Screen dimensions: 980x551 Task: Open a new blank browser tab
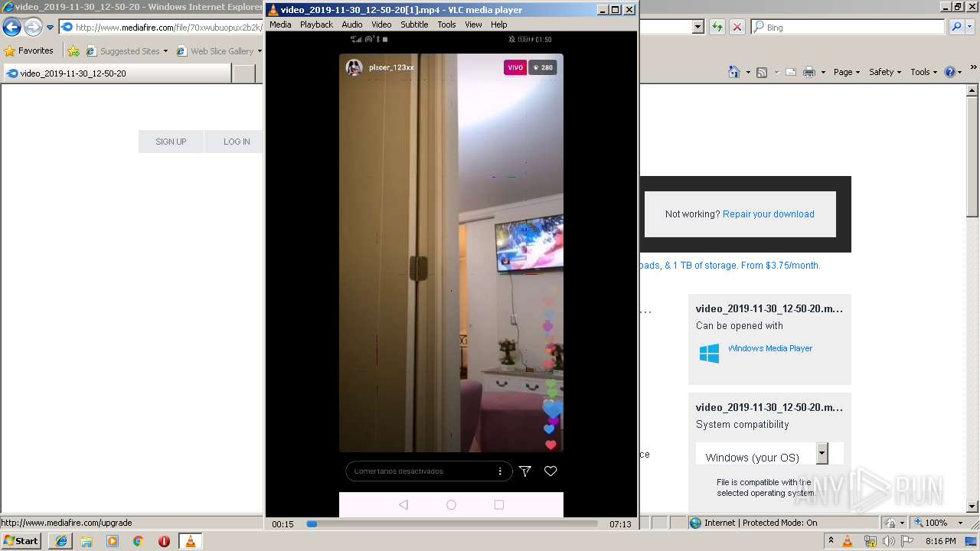pyautogui.click(x=243, y=73)
